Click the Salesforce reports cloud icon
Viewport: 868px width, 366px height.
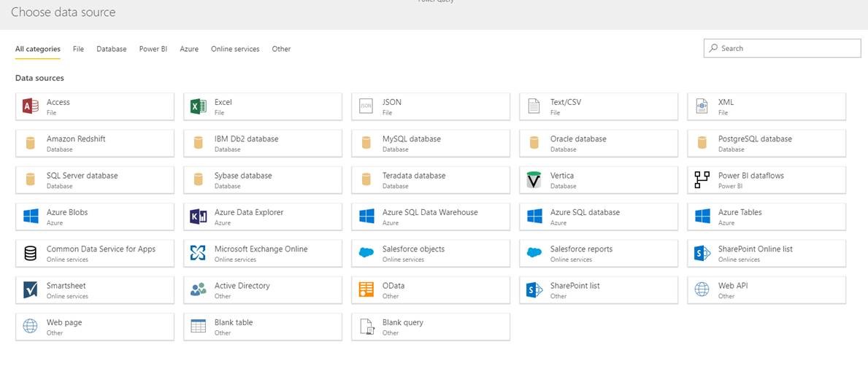[534, 253]
